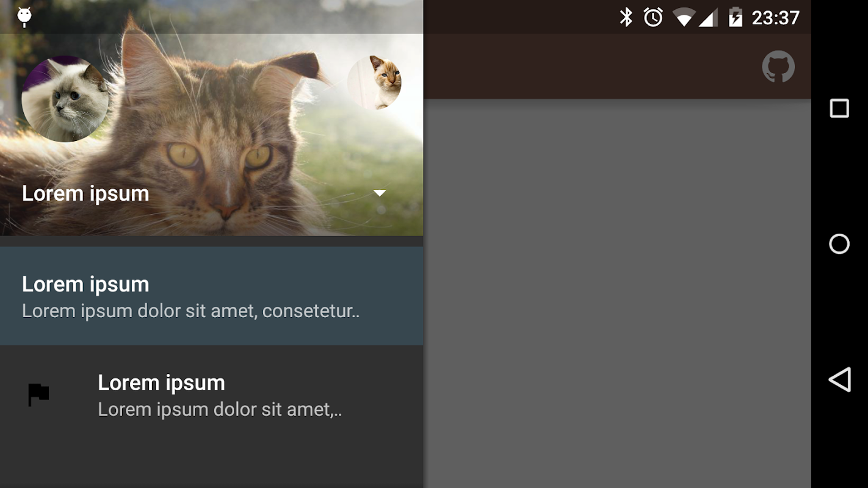Switch to the small orange cat profile
The height and width of the screenshot is (488, 868).
pos(374,82)
